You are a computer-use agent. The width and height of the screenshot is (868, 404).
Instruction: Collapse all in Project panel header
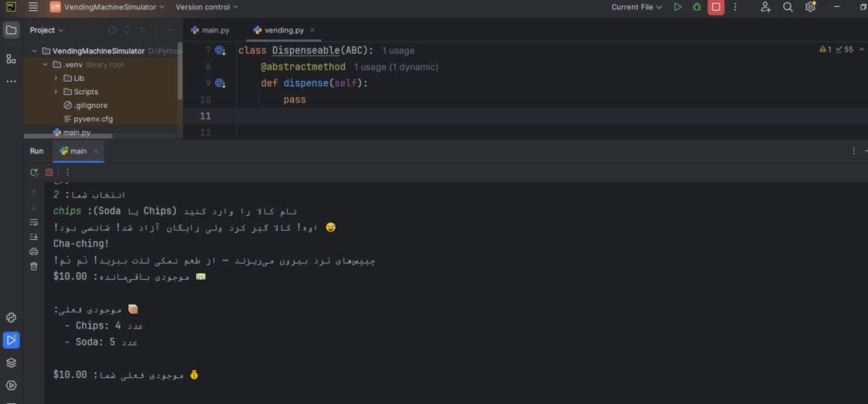[142, 30]
